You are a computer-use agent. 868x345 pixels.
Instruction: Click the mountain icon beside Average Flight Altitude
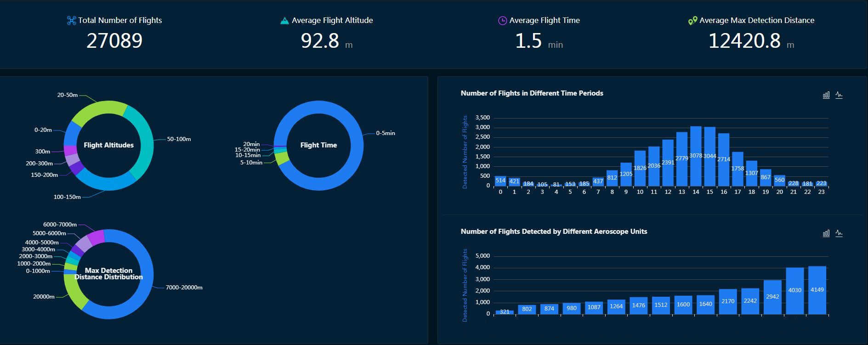[x=284, y=21]
